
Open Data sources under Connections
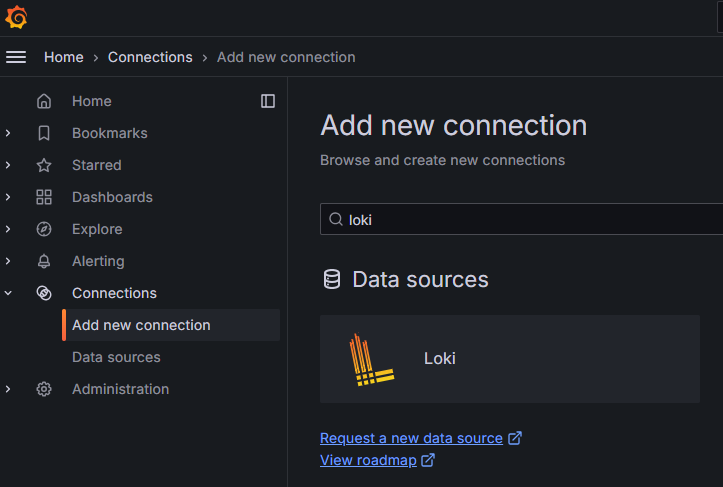(x=116, y=357)
